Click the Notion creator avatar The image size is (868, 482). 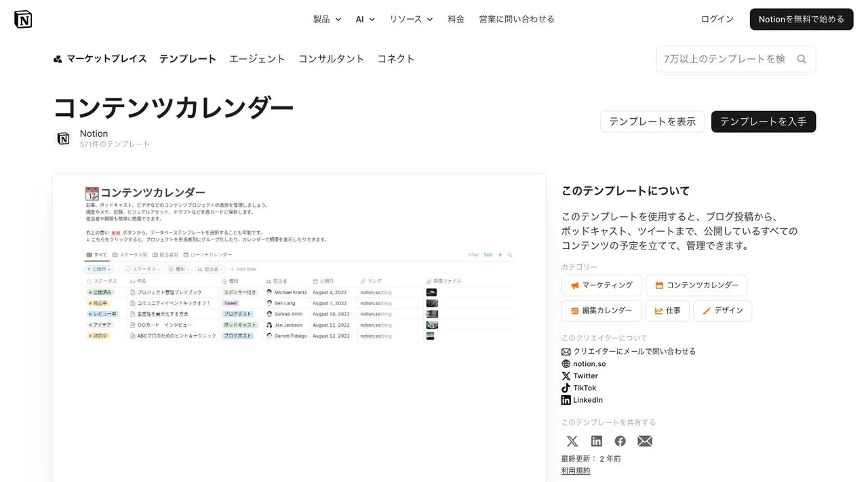[x=63, y=138]
